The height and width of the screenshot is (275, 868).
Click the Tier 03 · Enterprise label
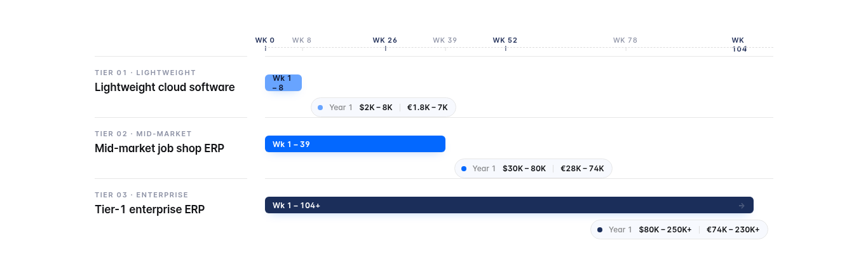[142, 195]
